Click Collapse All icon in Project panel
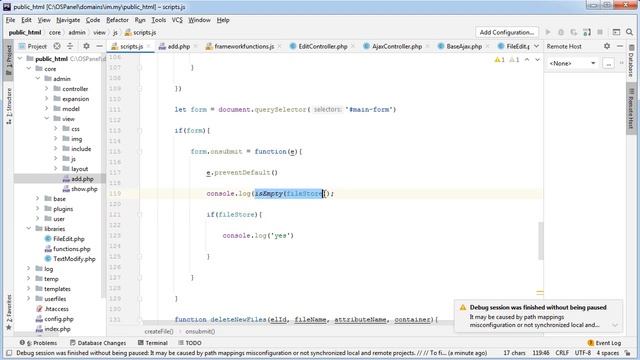Screen dimensions: 640x360 70,46
